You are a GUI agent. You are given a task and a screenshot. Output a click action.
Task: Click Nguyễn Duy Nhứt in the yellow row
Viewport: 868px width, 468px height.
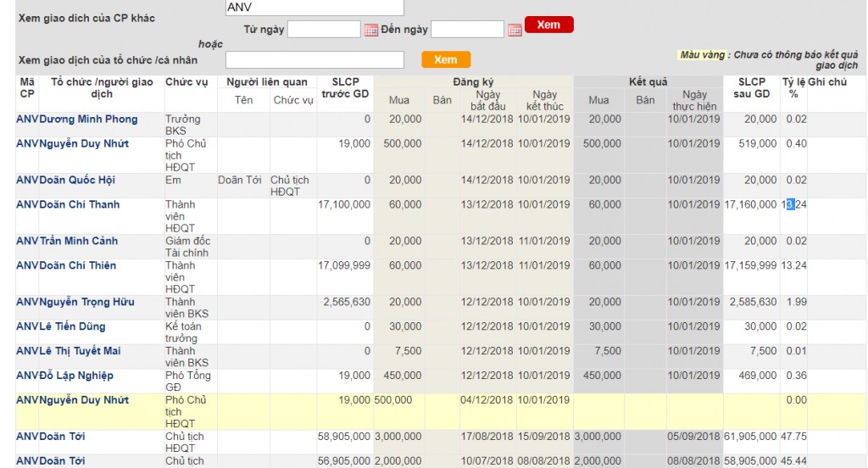click(x=84, y=400)
